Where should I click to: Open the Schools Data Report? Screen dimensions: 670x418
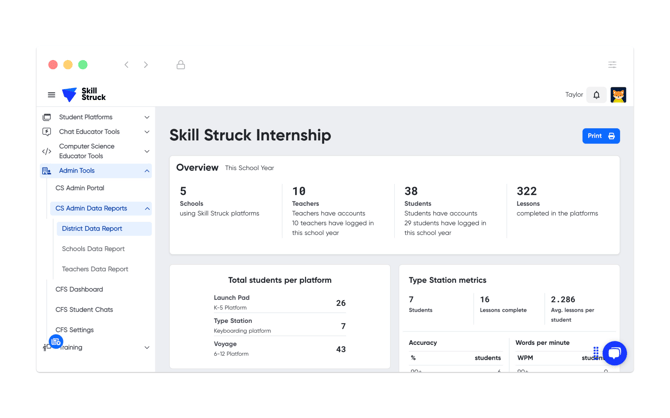click(x=93, y=249)
